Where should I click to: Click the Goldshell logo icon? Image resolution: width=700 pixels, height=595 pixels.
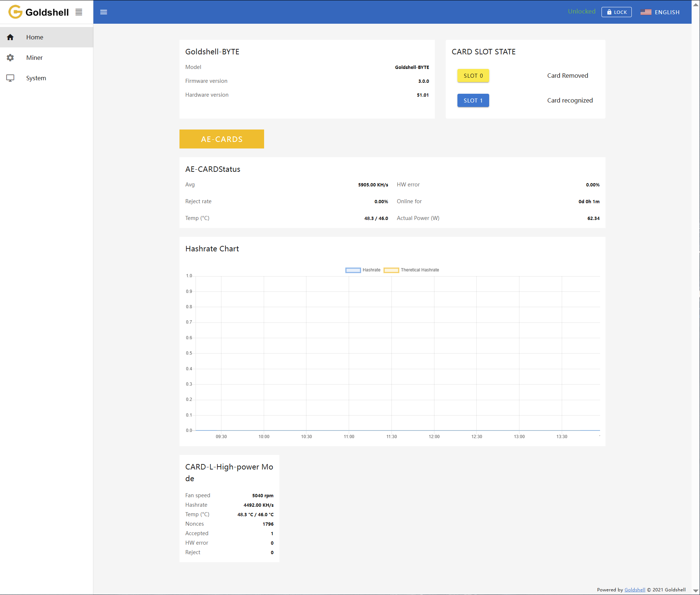[15, 12]
